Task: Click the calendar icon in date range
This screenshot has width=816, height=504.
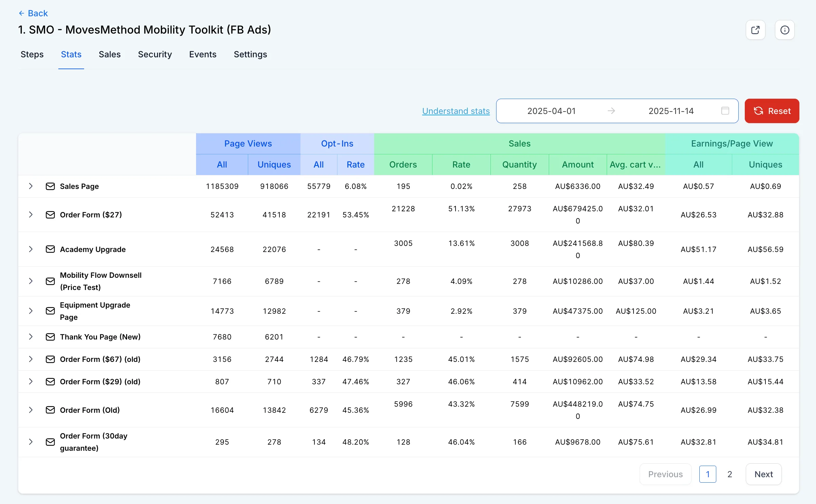Action: tap(725, 111)
